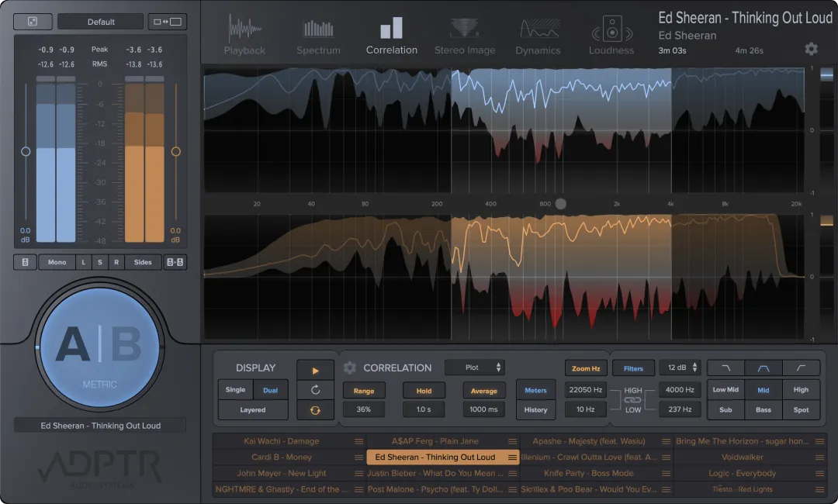
Task: Adjust the blue left level slider handle
Action: 26,152
